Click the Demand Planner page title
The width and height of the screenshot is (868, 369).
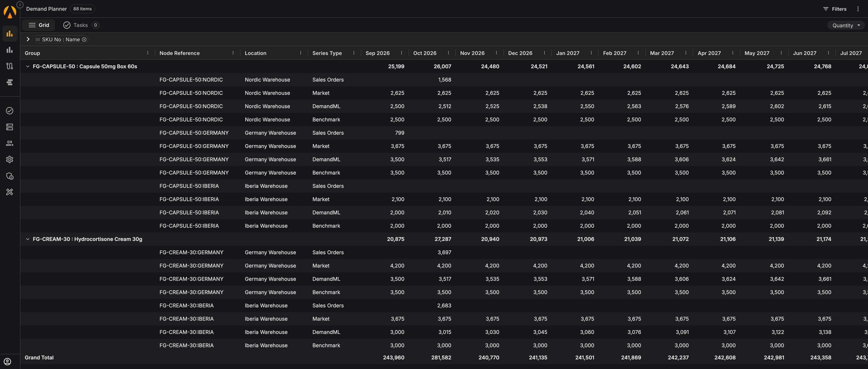point(47,9)
